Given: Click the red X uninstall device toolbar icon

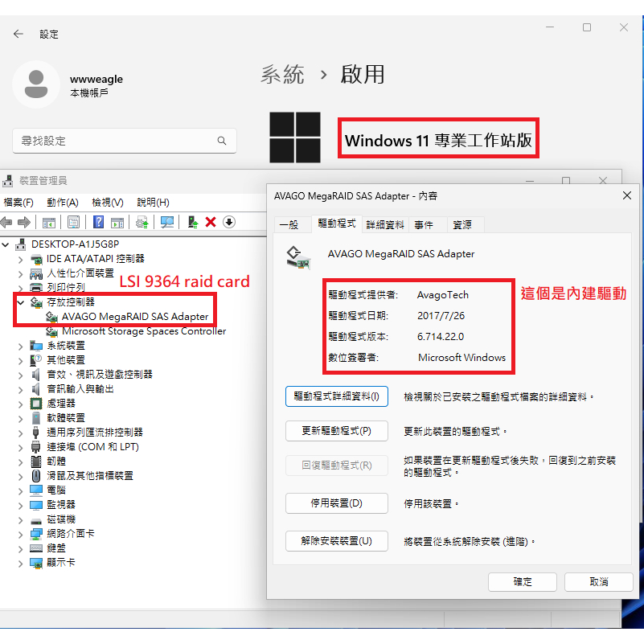Looking at the screenshot, I should coord(211,222).
